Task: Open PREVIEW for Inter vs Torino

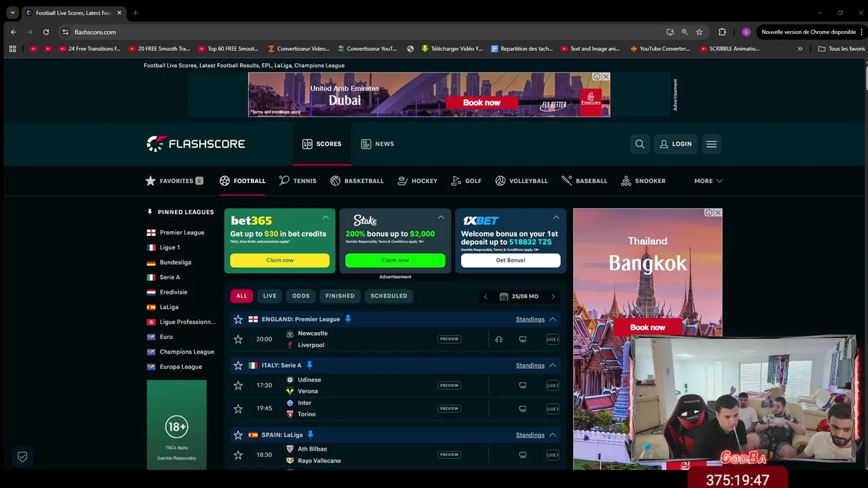Action: (449, 409)
